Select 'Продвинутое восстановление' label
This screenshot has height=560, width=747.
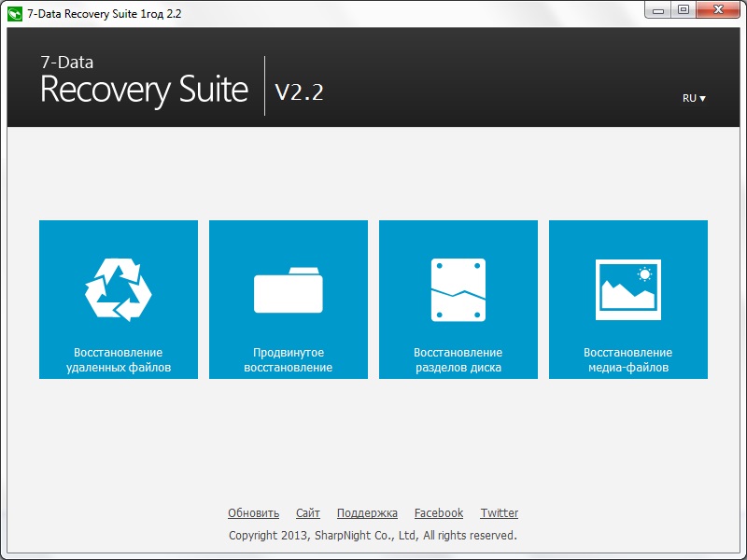click(289, 360)
